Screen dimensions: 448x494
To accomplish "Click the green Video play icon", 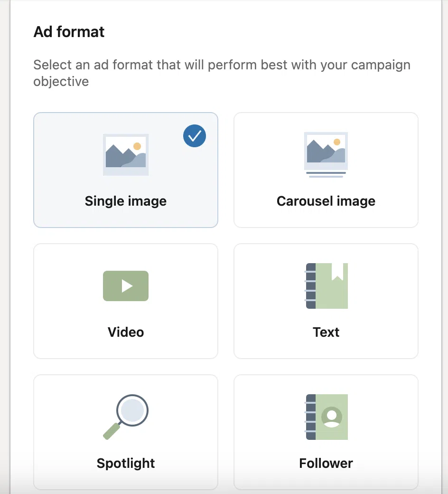I will click(x=126, y=286).
